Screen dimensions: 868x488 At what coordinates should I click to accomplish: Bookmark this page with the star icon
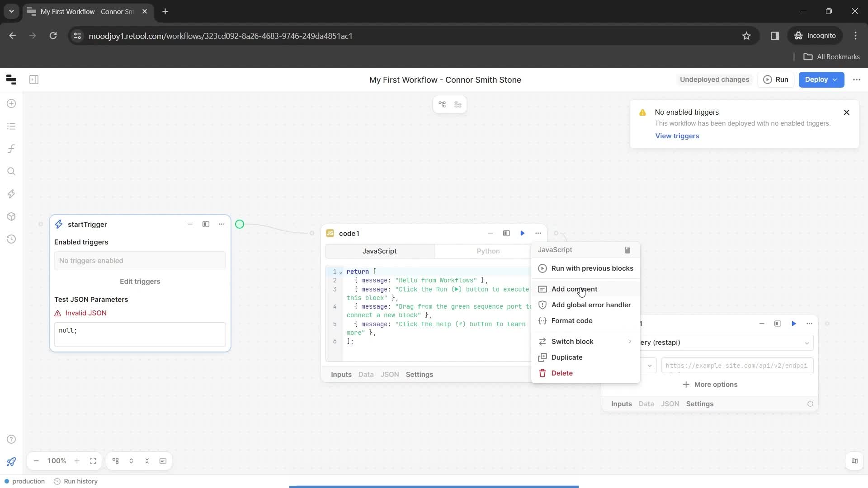pos(746,36)
